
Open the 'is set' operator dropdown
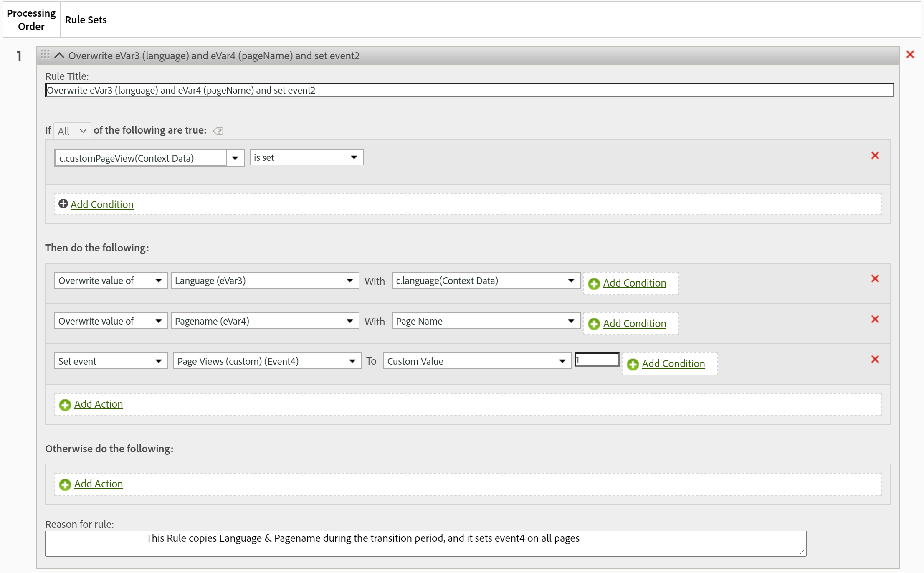point(306,157)
